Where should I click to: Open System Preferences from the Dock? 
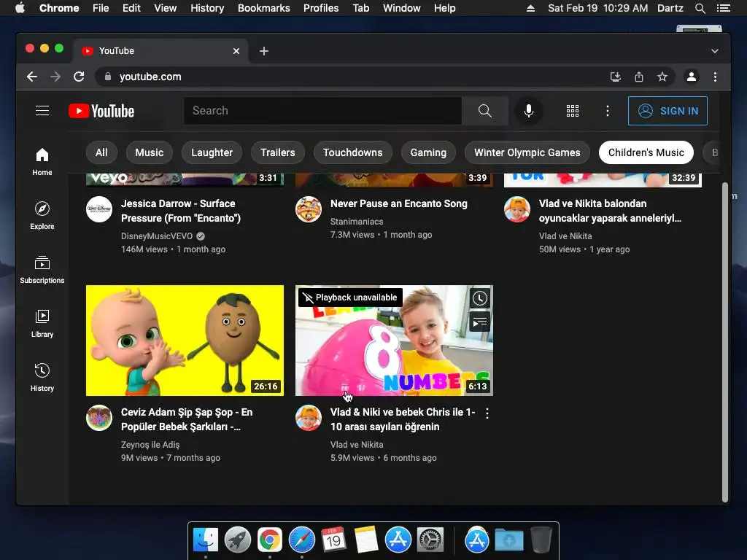tap(430, 540)
